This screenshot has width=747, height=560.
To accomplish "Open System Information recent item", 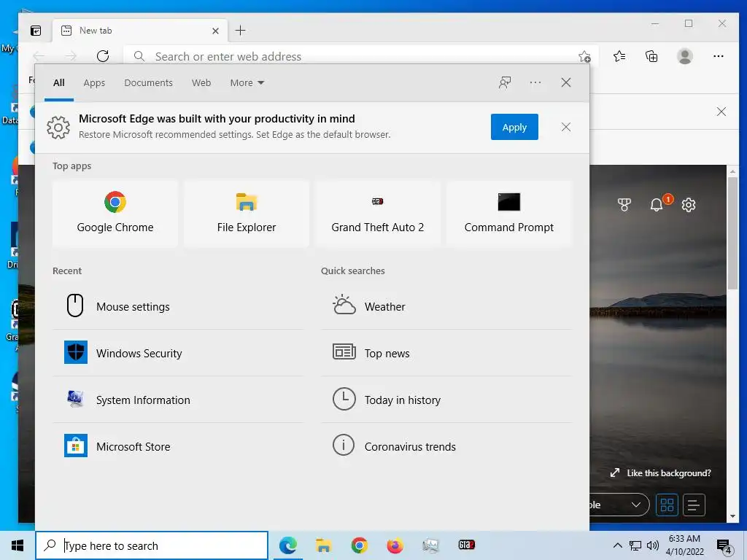I will (x=178, y=400).
